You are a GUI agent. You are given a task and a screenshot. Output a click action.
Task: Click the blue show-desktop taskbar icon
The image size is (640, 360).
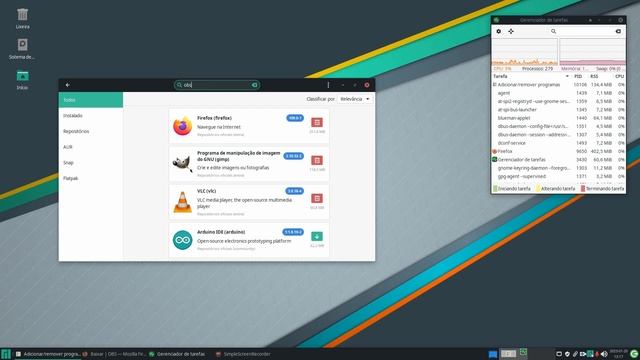(493, 354)
